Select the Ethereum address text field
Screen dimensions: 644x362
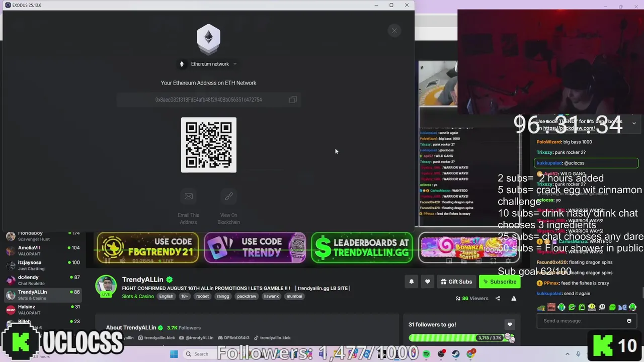[x=208, y=100]
